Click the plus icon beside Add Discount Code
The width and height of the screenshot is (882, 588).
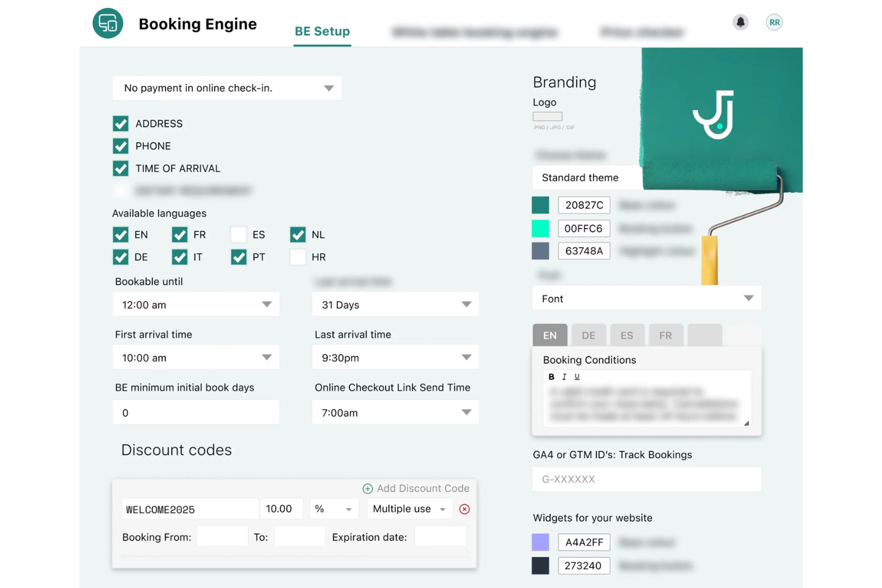click(x=368, y=488)
